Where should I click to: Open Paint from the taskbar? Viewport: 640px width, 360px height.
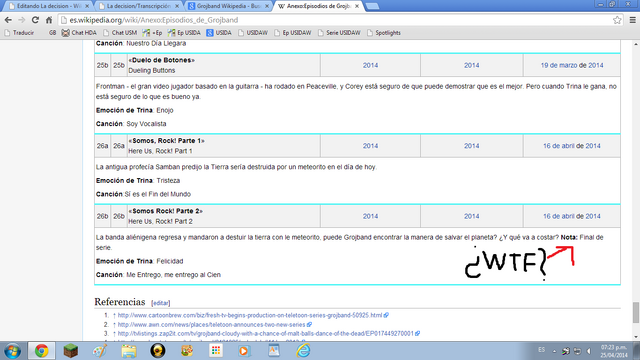click(x=100, y=351)
